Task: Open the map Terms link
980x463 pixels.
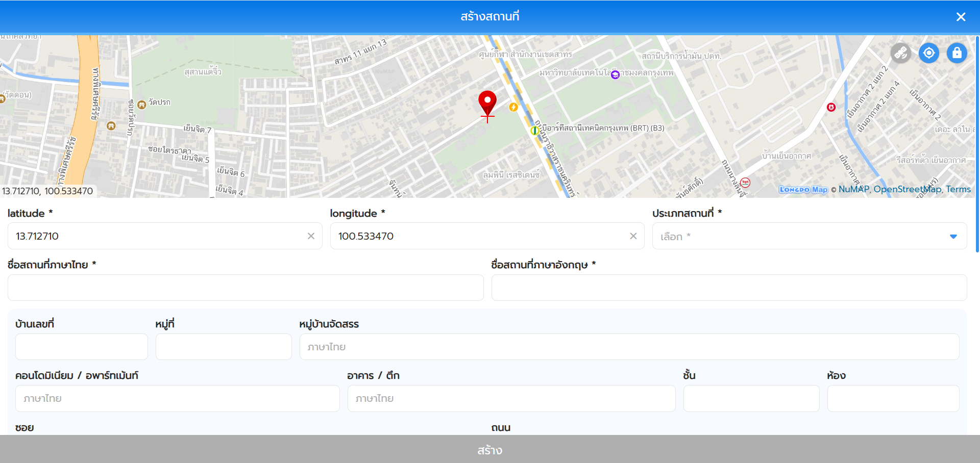Action: [958, 189]
